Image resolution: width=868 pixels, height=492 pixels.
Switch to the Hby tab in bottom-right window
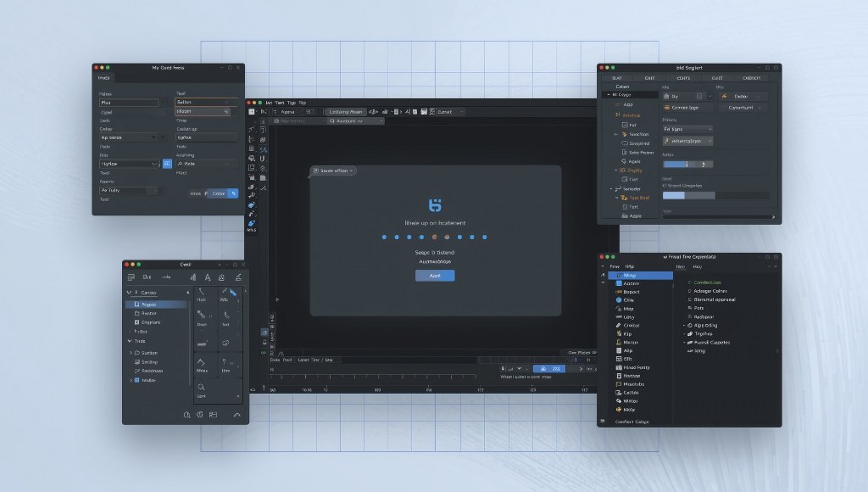tap(698, 266)
